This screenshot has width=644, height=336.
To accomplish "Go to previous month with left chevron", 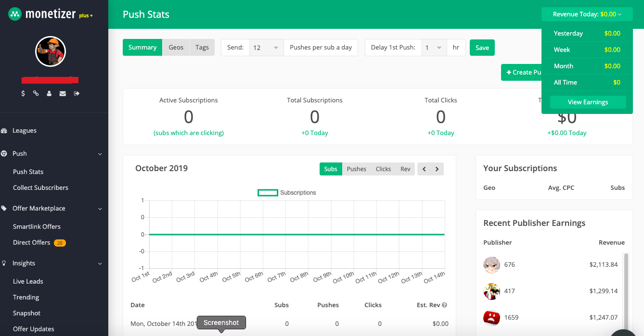I will (424, 169).
